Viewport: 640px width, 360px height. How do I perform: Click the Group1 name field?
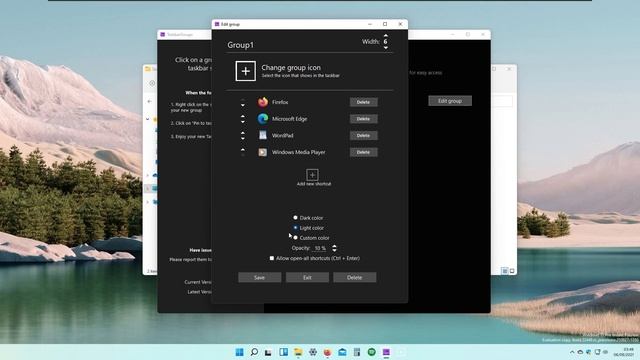pos(240,45)
